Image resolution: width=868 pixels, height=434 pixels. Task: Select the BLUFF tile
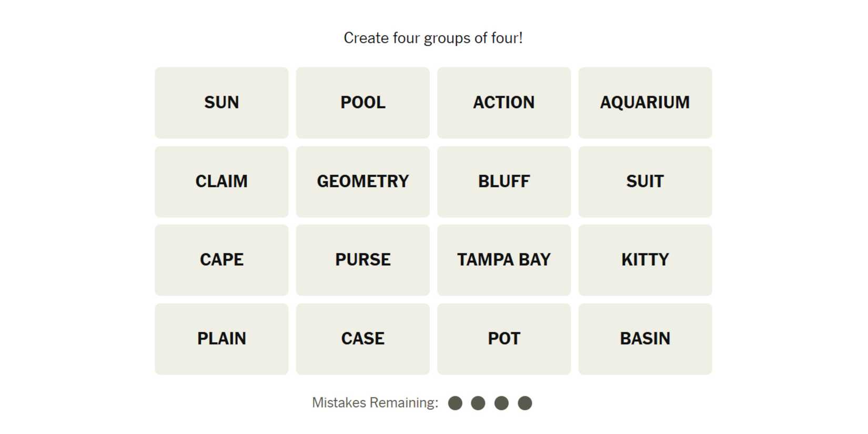click(503, 181)
